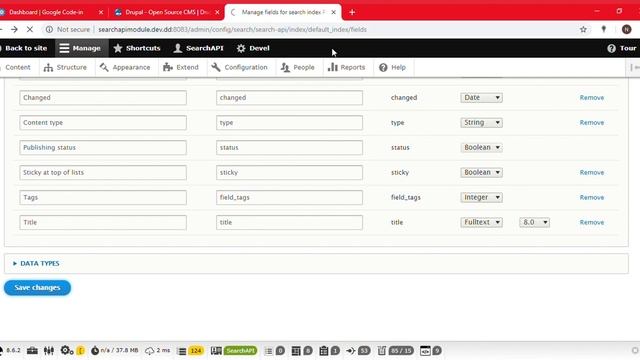Open the Boolean type dropdown for sticky
Screen dimensions: 640x360
pos(481,172)
